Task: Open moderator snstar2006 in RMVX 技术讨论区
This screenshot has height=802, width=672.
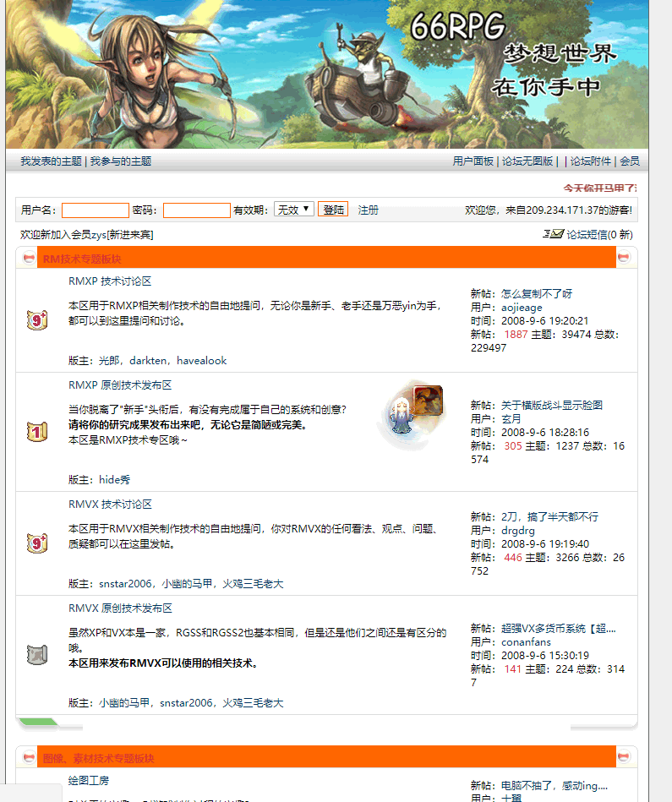Action: [125, 584]
